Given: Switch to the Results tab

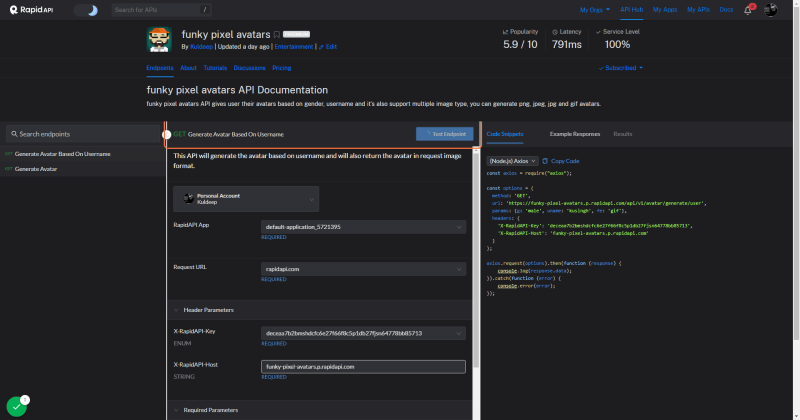Looking at the screenshot, I should (x=622, y=134).
